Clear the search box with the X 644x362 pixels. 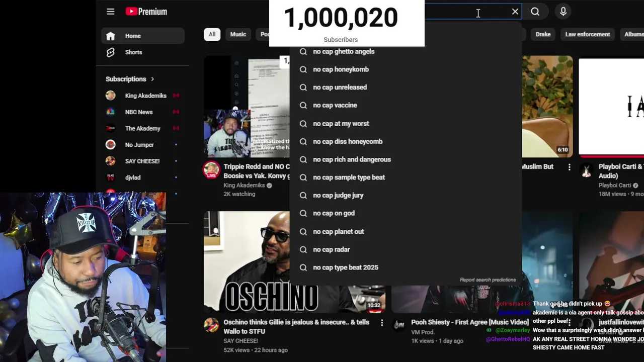[515, 12]
